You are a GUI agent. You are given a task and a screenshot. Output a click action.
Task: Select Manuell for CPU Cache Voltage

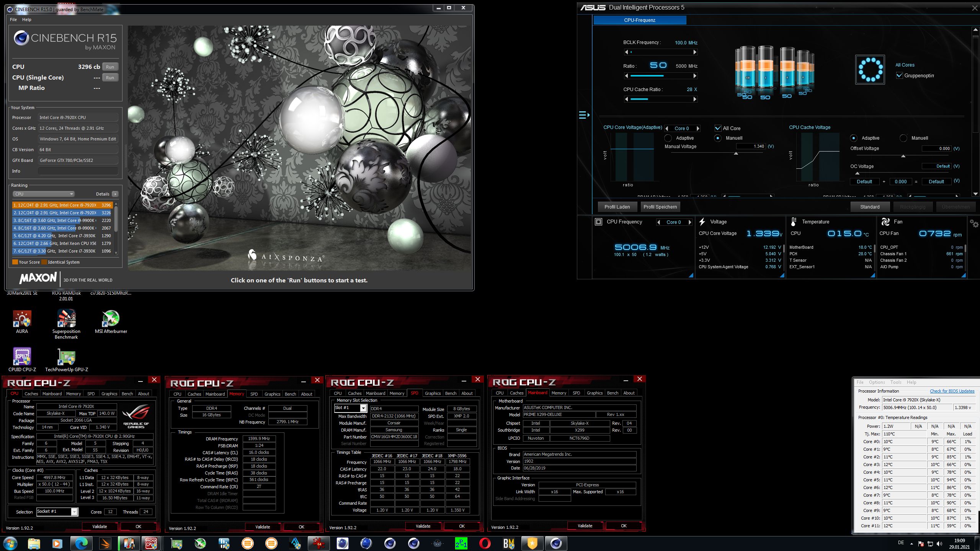903,138
